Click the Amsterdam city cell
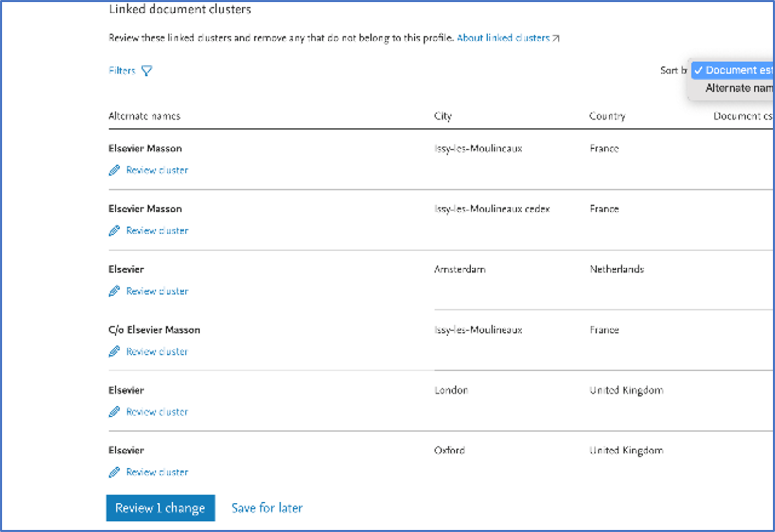This screenshot has width=775, height=532. tap(460, 269)
